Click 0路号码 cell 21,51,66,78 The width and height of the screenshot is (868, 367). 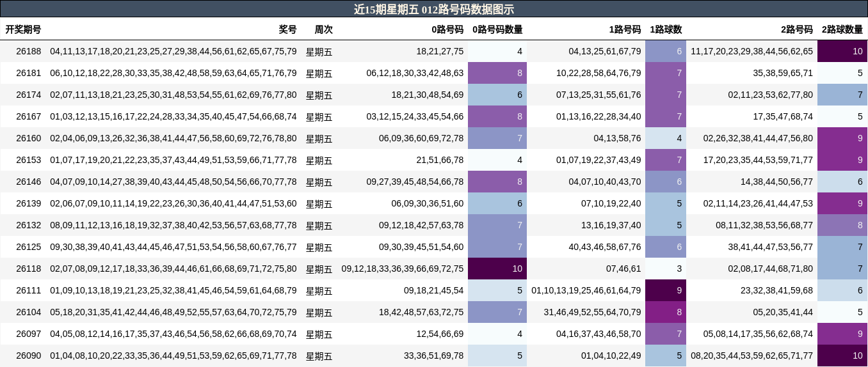pyautogui.click(x=440, y=160)
